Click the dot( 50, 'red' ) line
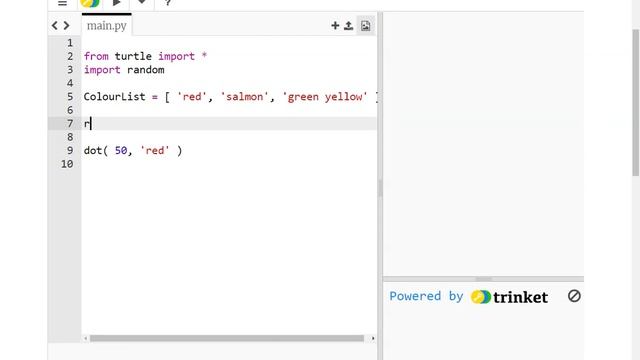 click(133, 151)
